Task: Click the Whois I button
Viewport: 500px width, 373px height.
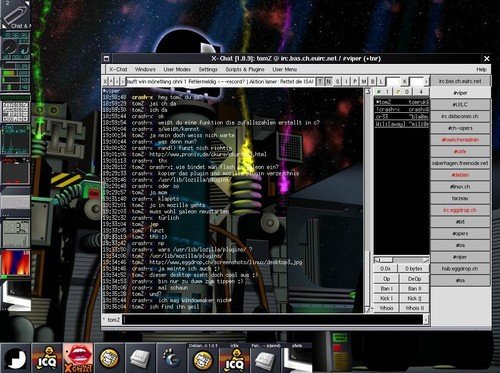Action: (386, 308)
